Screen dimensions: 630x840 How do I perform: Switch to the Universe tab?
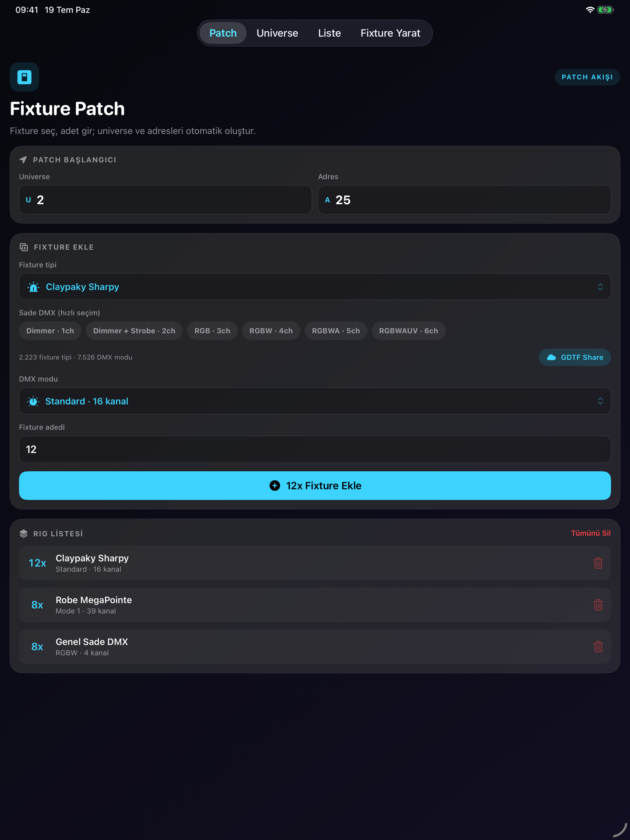click(277, 33)
